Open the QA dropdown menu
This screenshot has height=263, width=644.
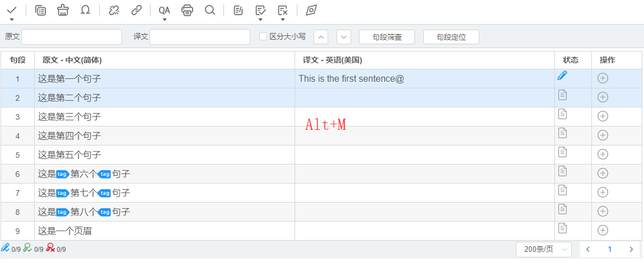tap(164, 11)
